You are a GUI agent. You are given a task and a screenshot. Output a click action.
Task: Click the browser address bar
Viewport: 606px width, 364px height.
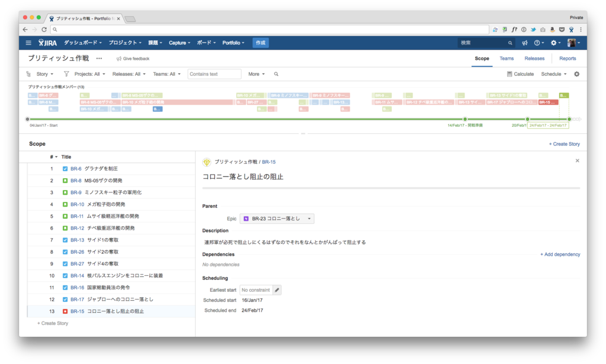[270, 30]
